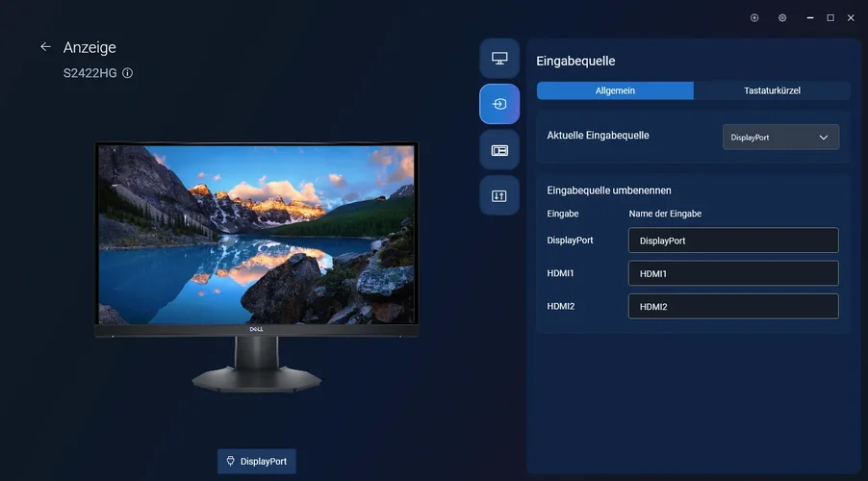The height and width of the screenshot is (481, 868).
Task: Open the display settings monitor icon in sidebar
Action: (499, 58)
